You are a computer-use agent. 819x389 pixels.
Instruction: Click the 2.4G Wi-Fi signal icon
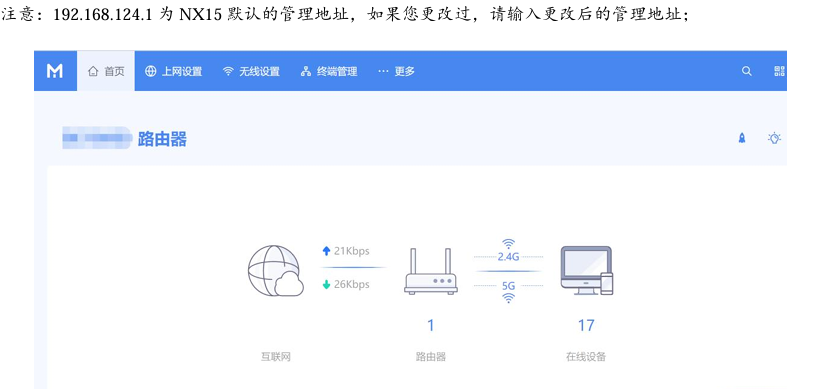[508, 244]
